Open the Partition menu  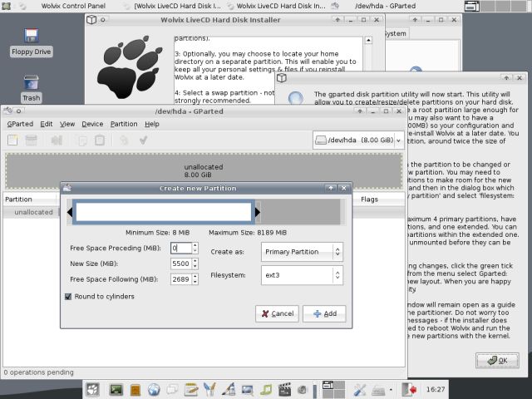pos(124,124)
